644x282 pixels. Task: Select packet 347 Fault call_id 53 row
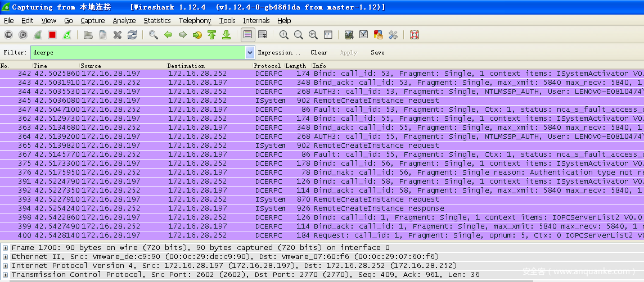pyautogui.click(x=322, y=110)
